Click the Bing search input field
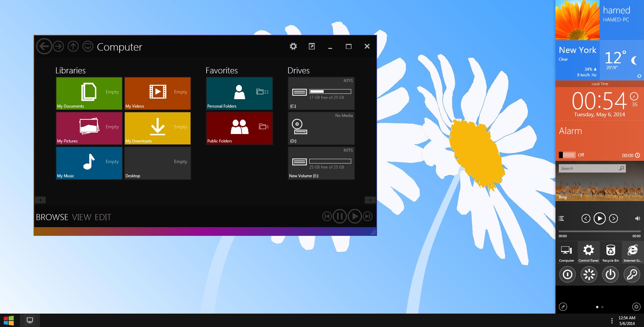644x327 pixels. [x=589, y=169]
